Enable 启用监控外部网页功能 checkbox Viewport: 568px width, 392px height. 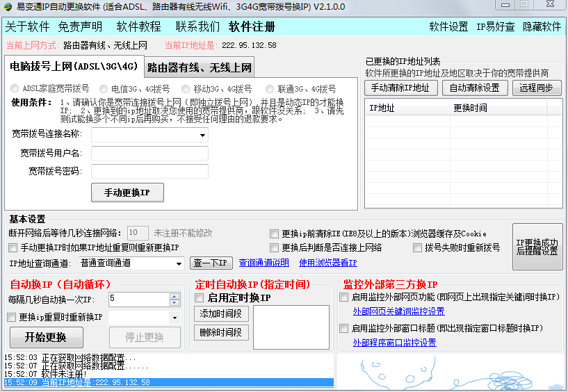[343, 297]
